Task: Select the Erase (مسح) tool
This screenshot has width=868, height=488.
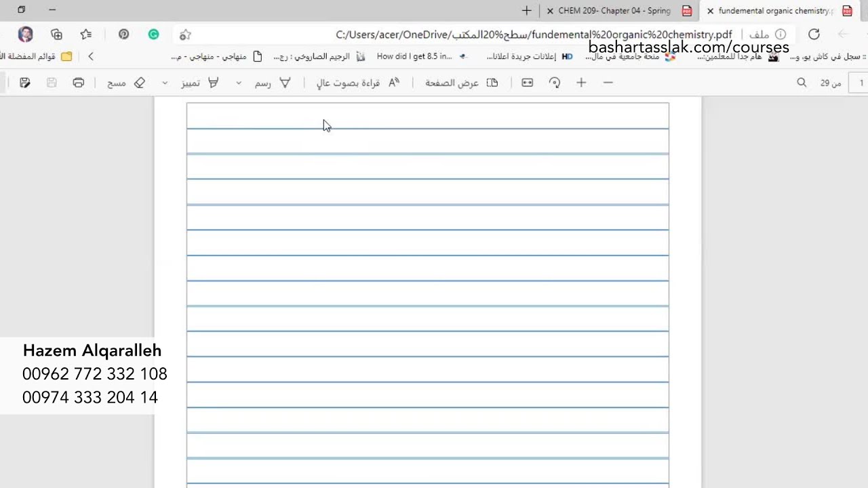Action: tap(127, 83)
